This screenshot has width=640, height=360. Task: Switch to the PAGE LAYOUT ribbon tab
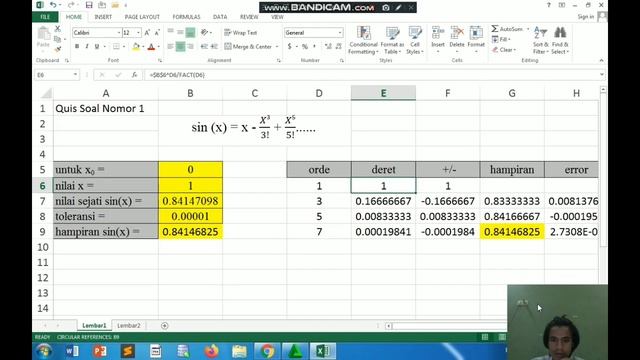click(142, 17)
